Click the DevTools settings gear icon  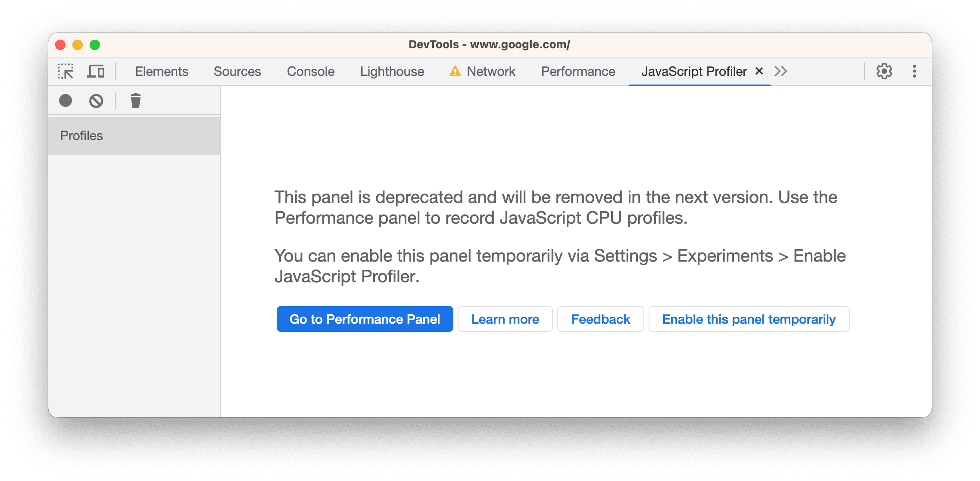tap(884, 71)
